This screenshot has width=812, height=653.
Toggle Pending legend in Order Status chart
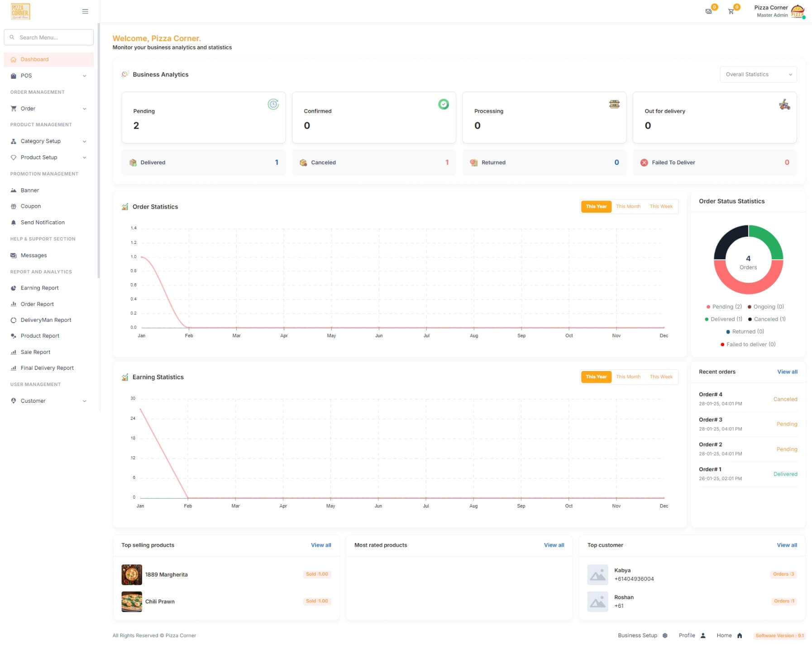coord(724,307)
